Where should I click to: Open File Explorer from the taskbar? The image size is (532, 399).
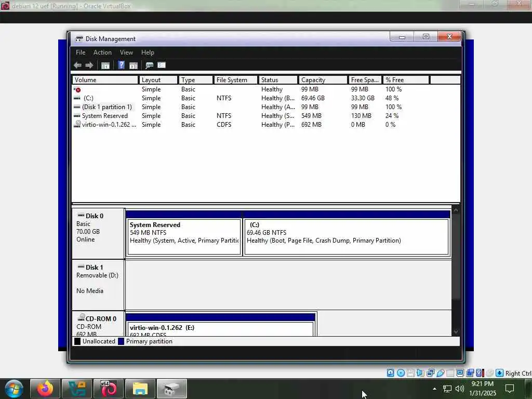click(140, 389)
